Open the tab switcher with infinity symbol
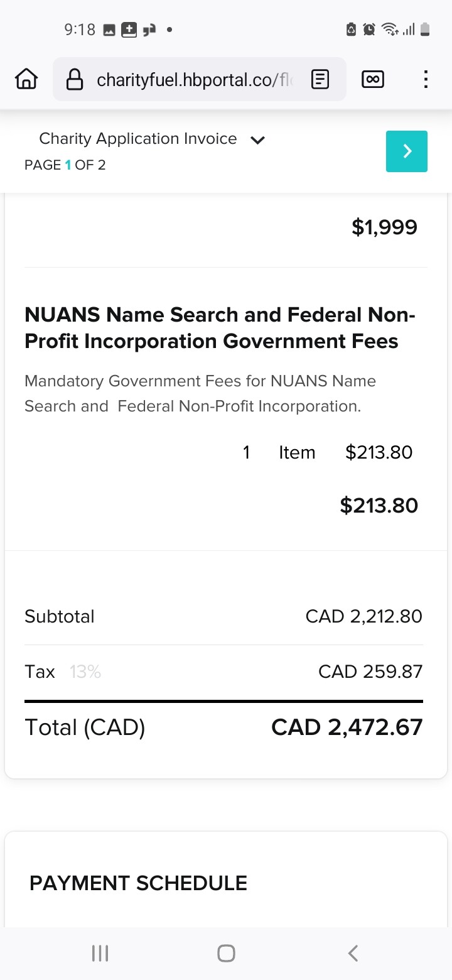This screenshot has width=452, height=980. pos(373,79)
